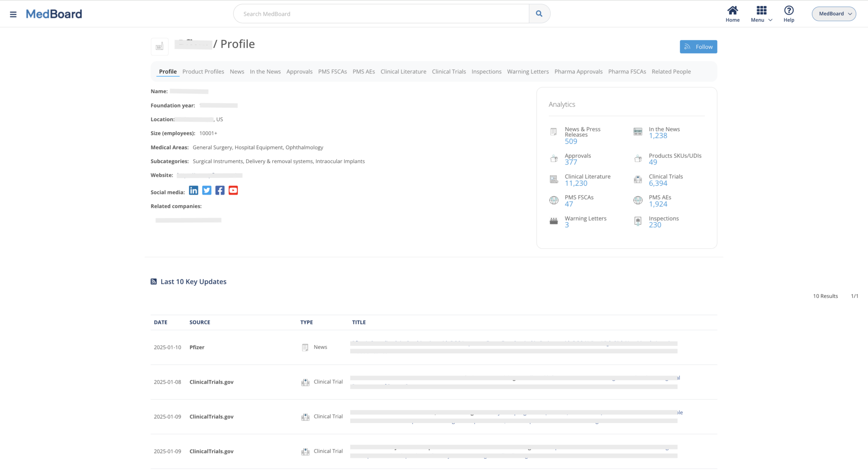Click the News type icon on the Pfizer row

[305, 347]
